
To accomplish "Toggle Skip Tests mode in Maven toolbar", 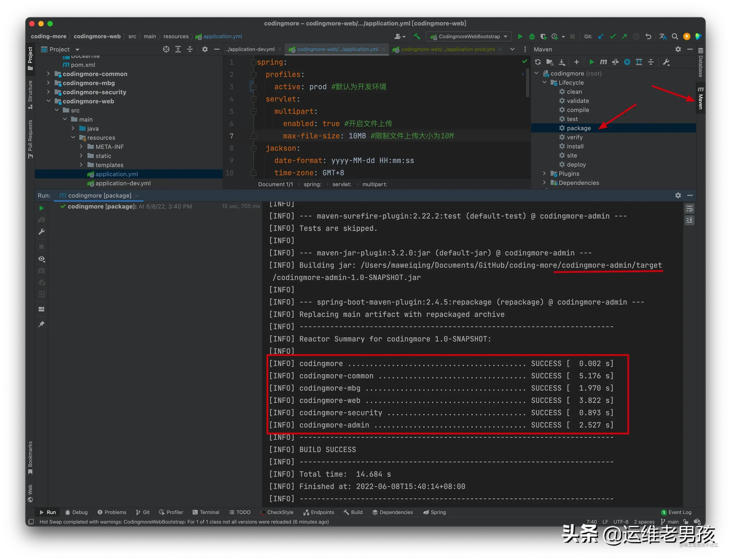I will pos(615,62).
